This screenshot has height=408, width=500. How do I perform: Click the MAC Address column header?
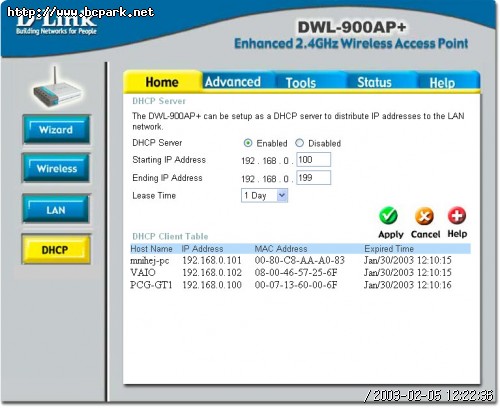[281, 249]
